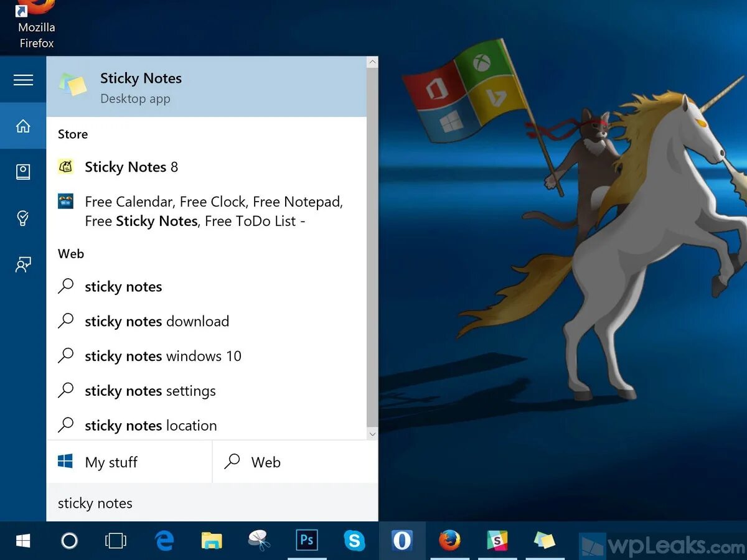Select 'sticky notes windows 10' web suggestion

coord(207,357)
